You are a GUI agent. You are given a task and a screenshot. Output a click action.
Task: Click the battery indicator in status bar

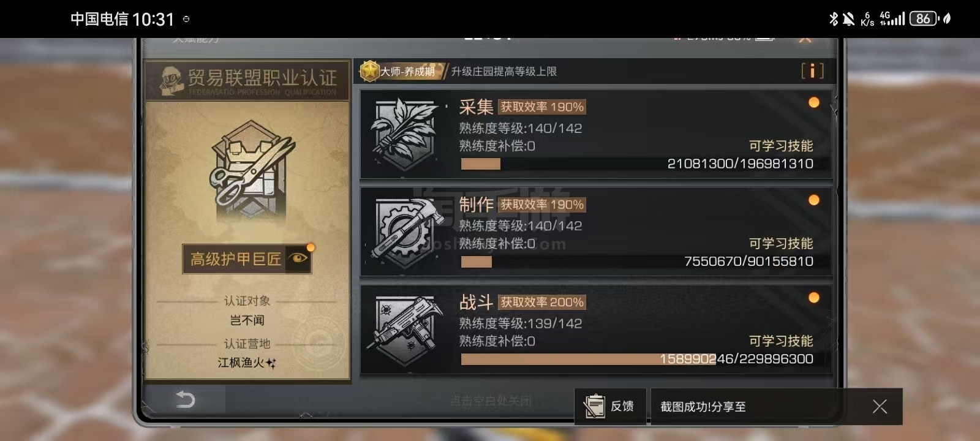pos(924,18)
